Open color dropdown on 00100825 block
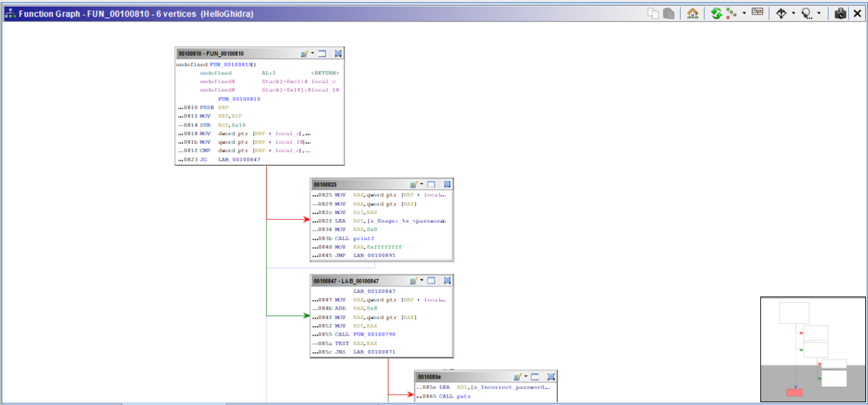868x405 pixels. [x=422, y=184]
